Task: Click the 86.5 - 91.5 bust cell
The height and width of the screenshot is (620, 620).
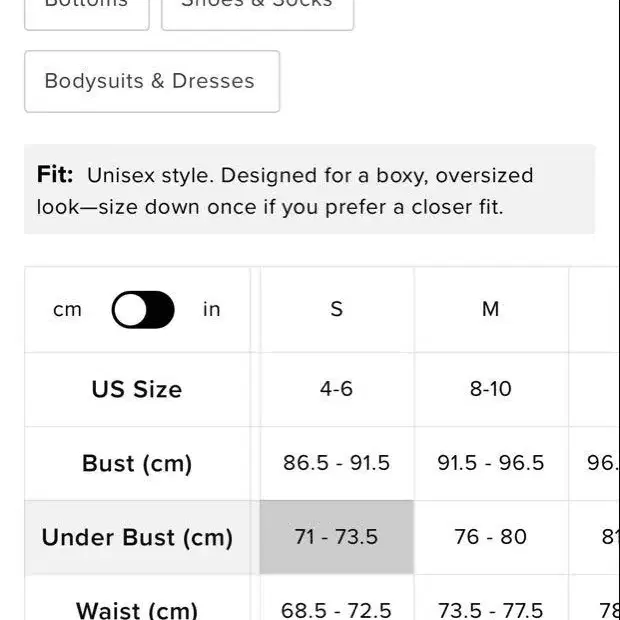Action: tap(337, 463)
